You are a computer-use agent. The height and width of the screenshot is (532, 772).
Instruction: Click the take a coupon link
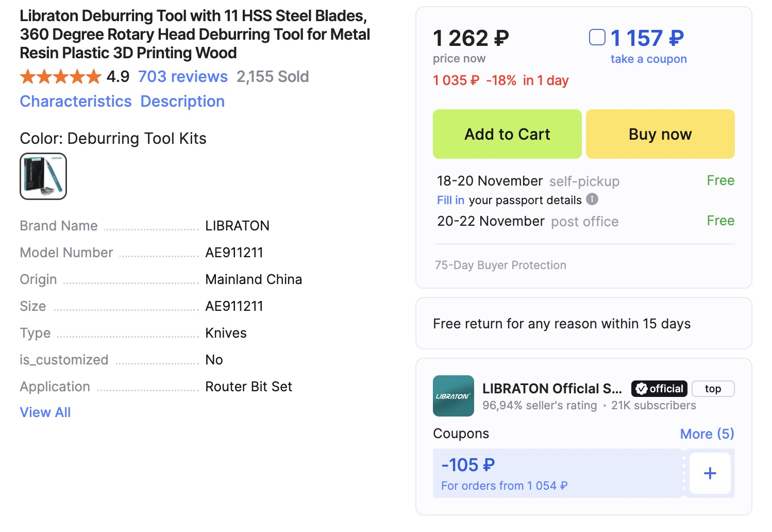tap(648, 59)
